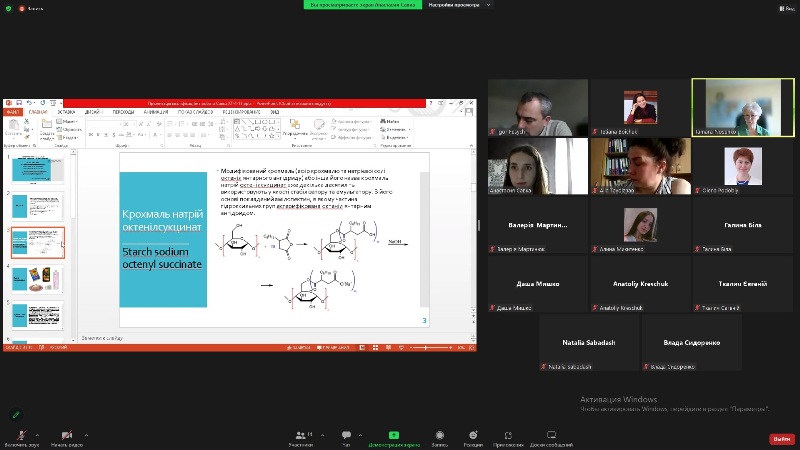Unmute the microphone in Zoom toolbar
The image size is (800, 450).
click(x=21, y=438)
